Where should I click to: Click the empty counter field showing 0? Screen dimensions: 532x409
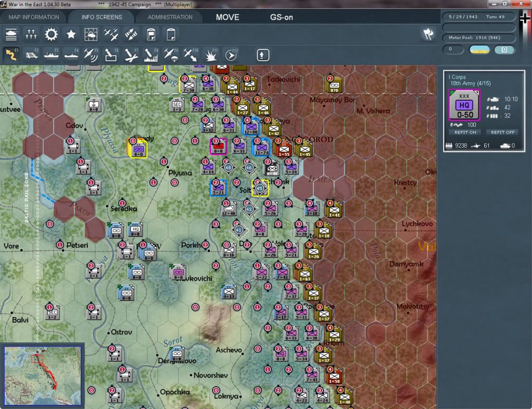point(453,49)
